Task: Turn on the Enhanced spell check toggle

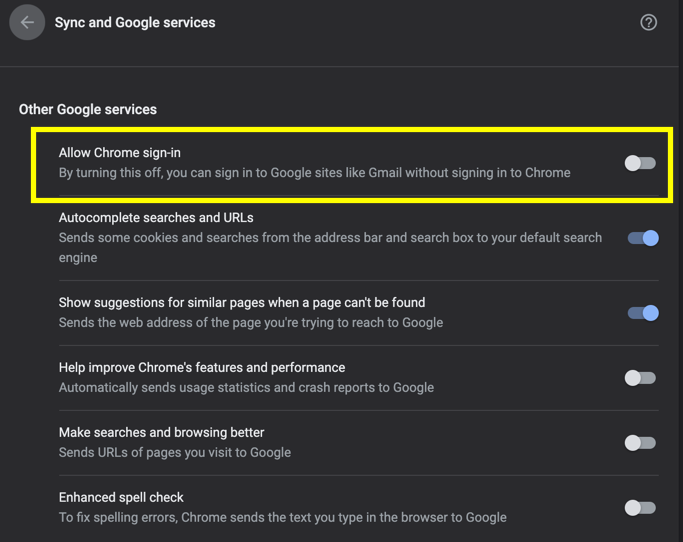Action: click(x=640, y=508)
